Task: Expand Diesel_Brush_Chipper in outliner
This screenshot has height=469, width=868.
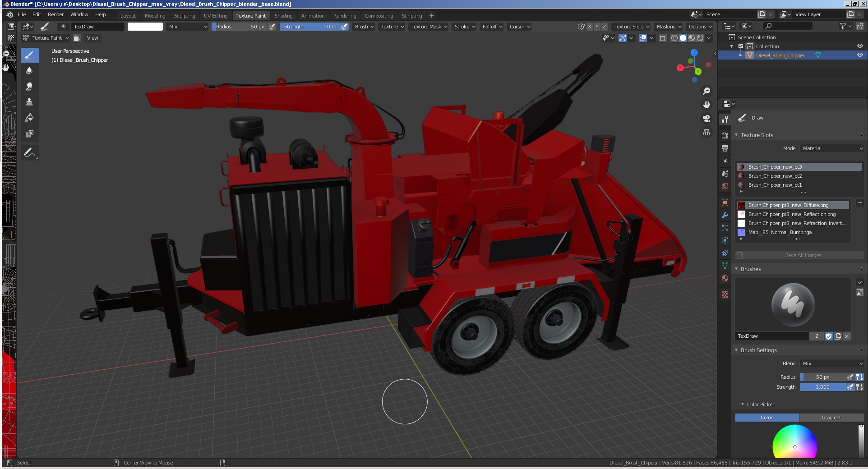Action: point(740,55)
